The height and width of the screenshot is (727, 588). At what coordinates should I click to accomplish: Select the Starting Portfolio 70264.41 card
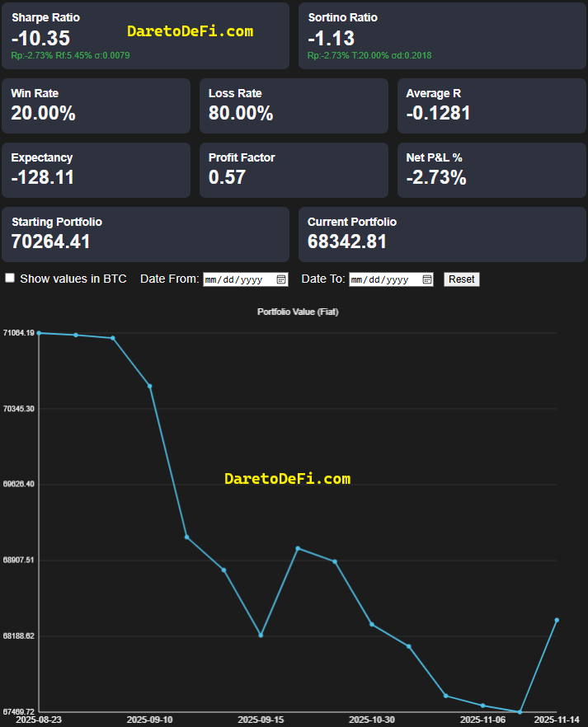click(x=145, y=234)
